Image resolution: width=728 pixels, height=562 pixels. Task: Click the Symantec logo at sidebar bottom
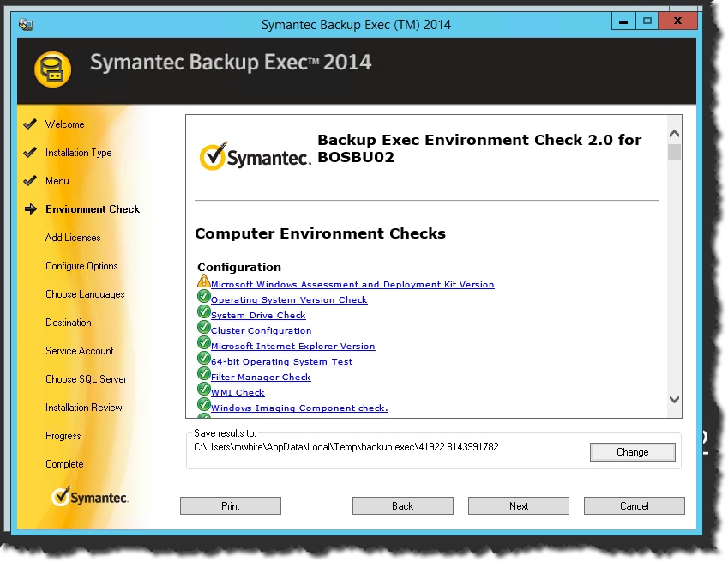pos(90,497)
